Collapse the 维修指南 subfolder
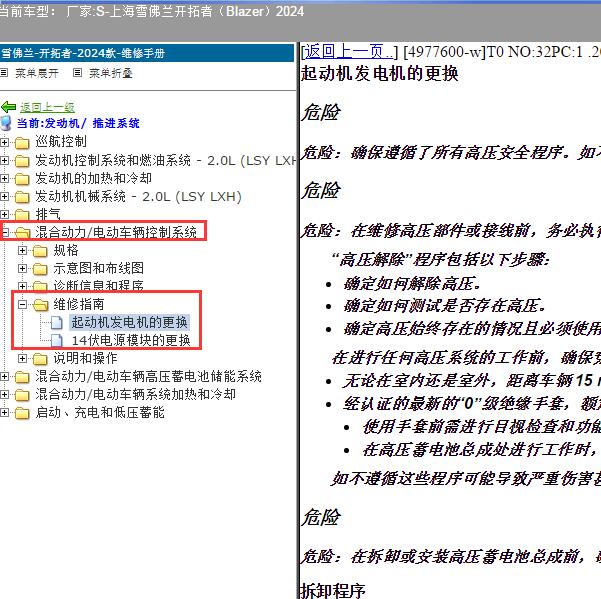601x599 pixels. coord(23,305)
